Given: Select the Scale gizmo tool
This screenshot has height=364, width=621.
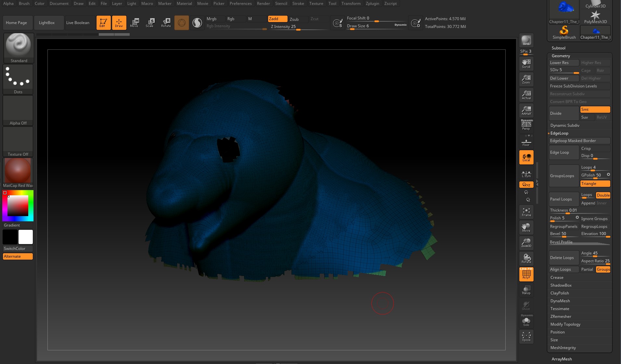Looking at the screenshot, I should click(149, 23).
